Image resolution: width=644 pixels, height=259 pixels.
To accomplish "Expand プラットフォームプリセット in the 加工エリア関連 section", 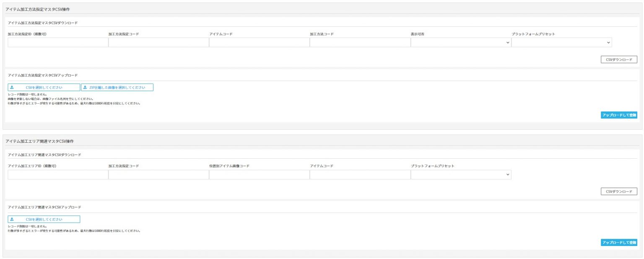I will pyautogui.click(x=460, y=175).
